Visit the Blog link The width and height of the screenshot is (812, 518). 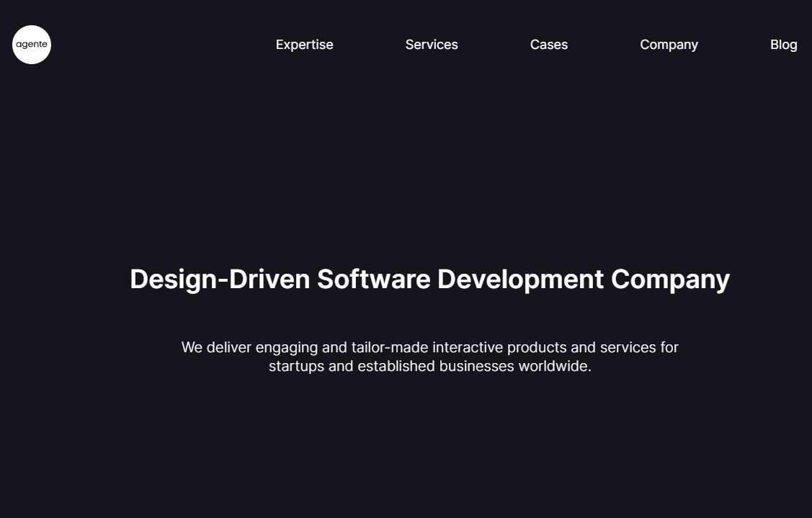tap(783, 45)
